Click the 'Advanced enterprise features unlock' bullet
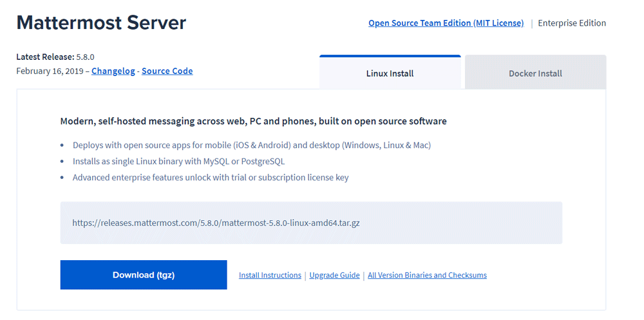The image size is (644, 320). (211, 178)
